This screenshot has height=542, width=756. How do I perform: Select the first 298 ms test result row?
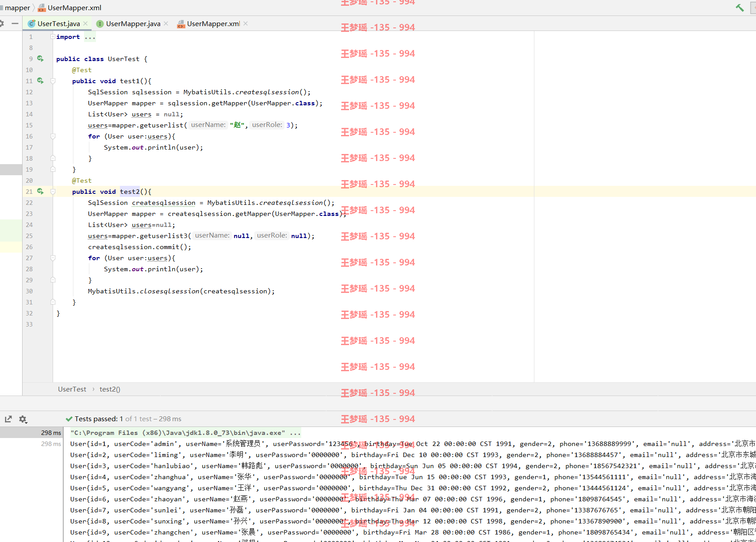pyautogui.click(x=31, y=433)
